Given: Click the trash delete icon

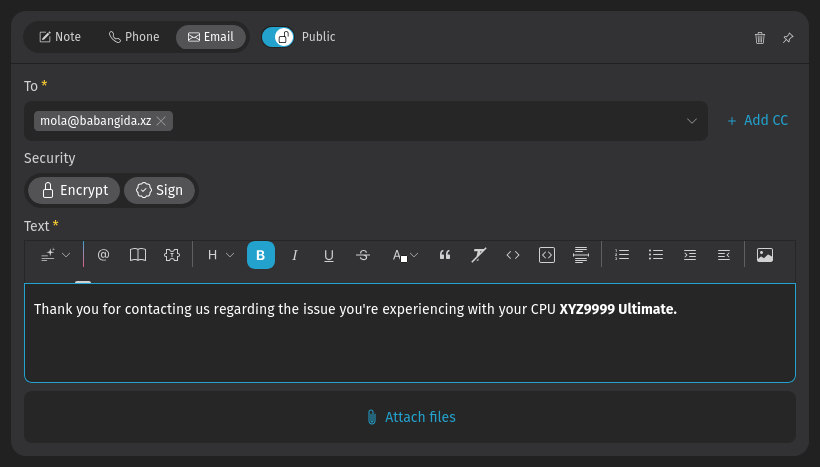Looking at the screenshot, I should pyautogui.click(x=760, y=38).
